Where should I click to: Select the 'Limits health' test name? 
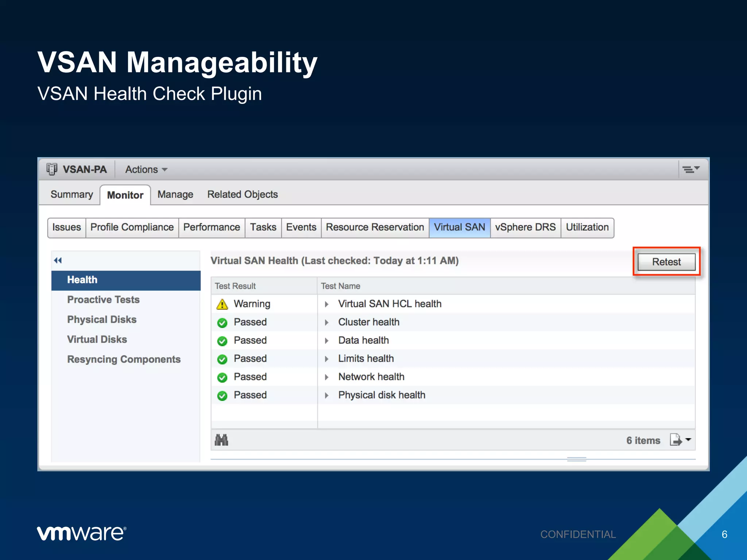[366, 359]
